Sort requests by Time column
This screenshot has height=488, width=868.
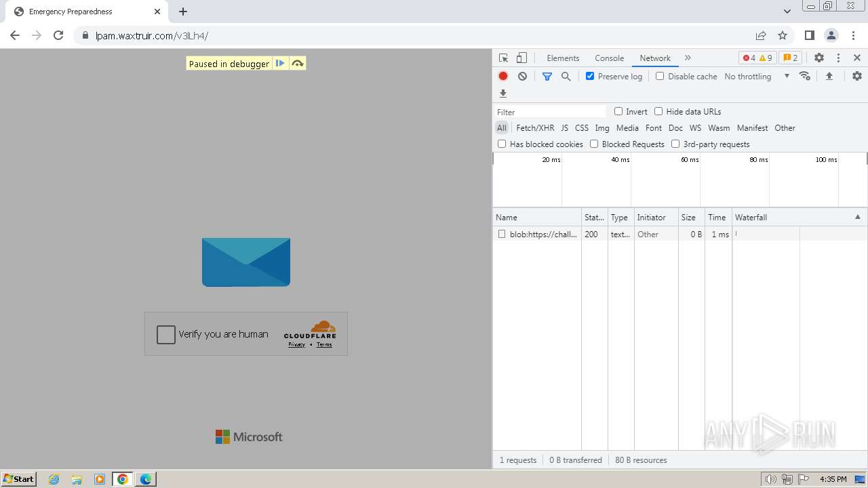pyautogui.click(x=718, y=218)
